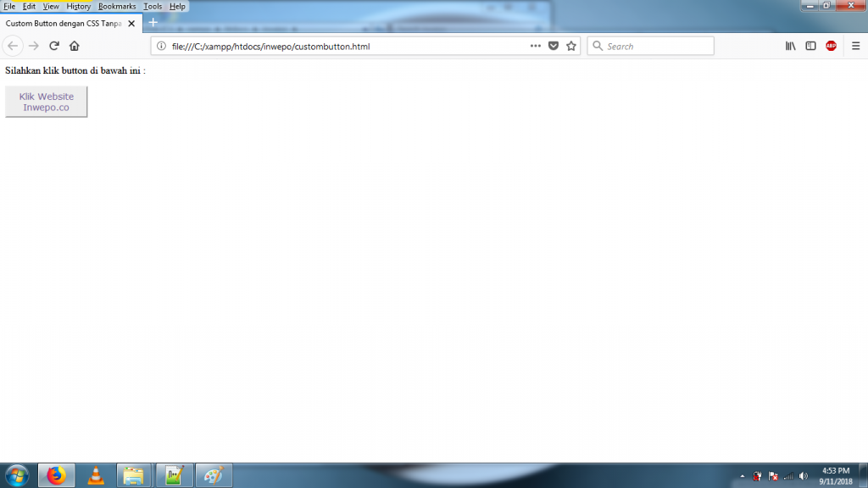Open Action Center flag tray icon
This screenshot has width=868, height=488.
point(773,476)
